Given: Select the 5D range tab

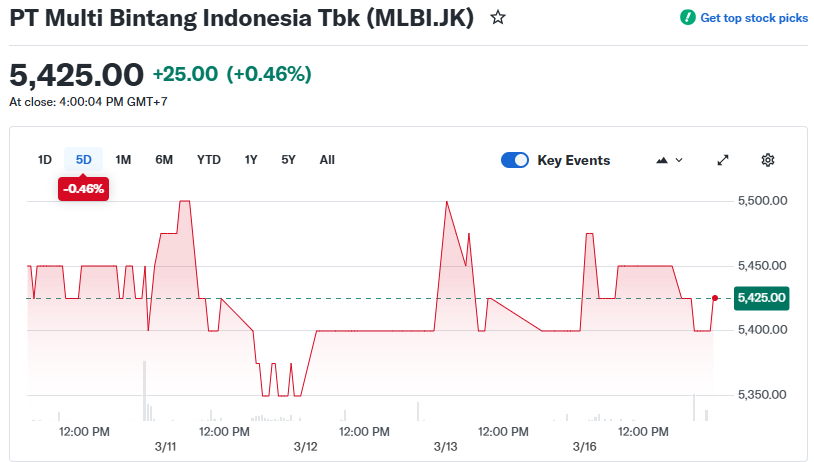Looking at the screenshot, I should pos(84,160).
